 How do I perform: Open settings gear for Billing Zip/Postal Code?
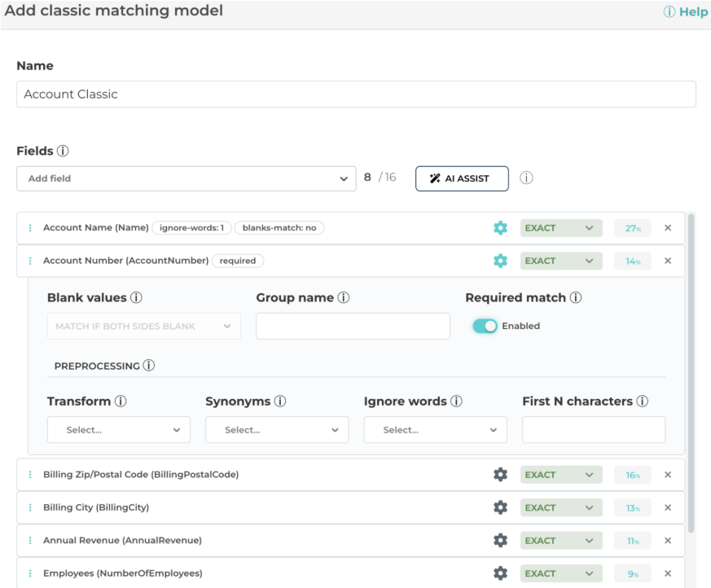pyautogui.click(x=500, y=475)
